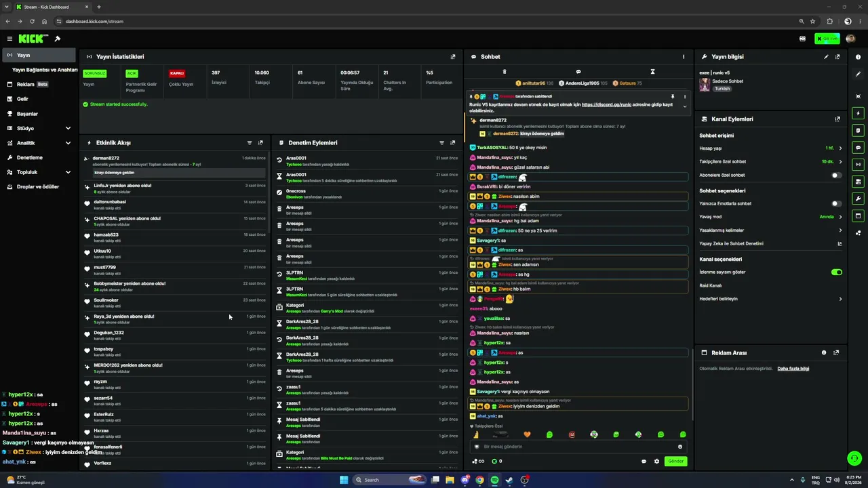This screenshot has height=488, width=868.
Task: Click the stream category thumbnail in Yayın bilgisi
Action: tap(705, 85)
